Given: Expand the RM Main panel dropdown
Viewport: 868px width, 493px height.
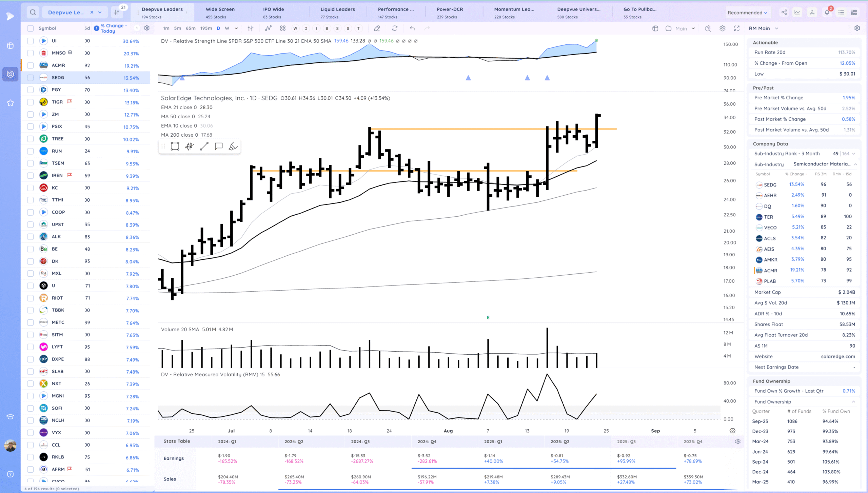Looking at the screenshot, I should tap(776, 28).
